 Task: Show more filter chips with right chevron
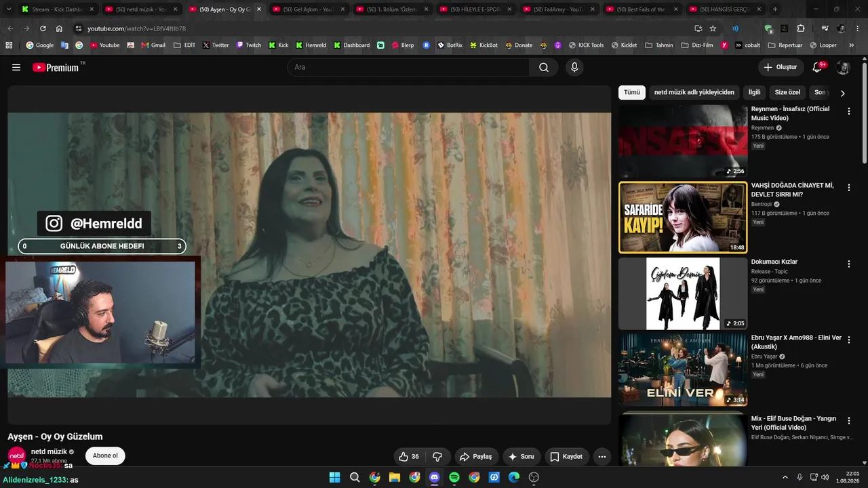click(x=842, y=93)
